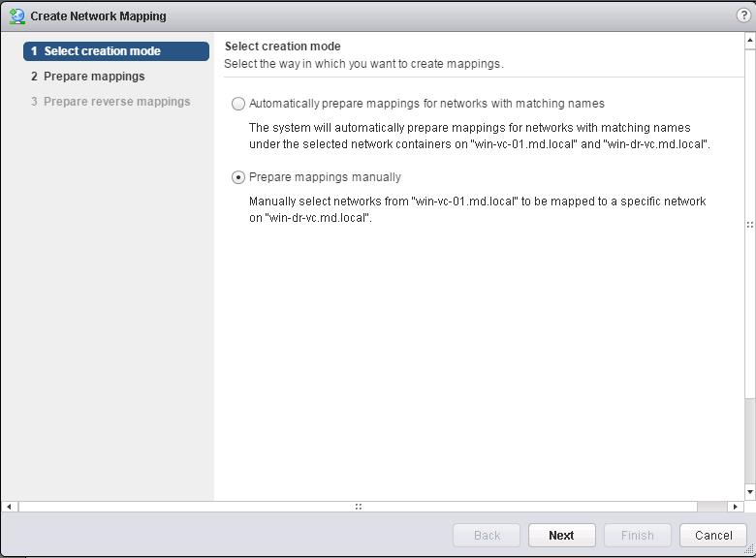756x558 pixels.
Task: Click the vertical scrollbar down arrow
Action: pyautogui.click(x=750, y=492)
